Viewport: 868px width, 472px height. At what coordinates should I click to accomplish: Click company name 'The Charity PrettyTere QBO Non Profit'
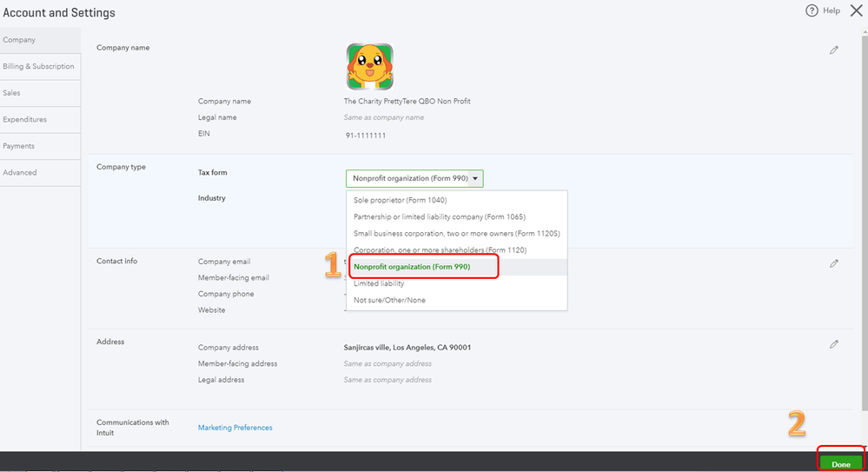(x=407, y=102)
